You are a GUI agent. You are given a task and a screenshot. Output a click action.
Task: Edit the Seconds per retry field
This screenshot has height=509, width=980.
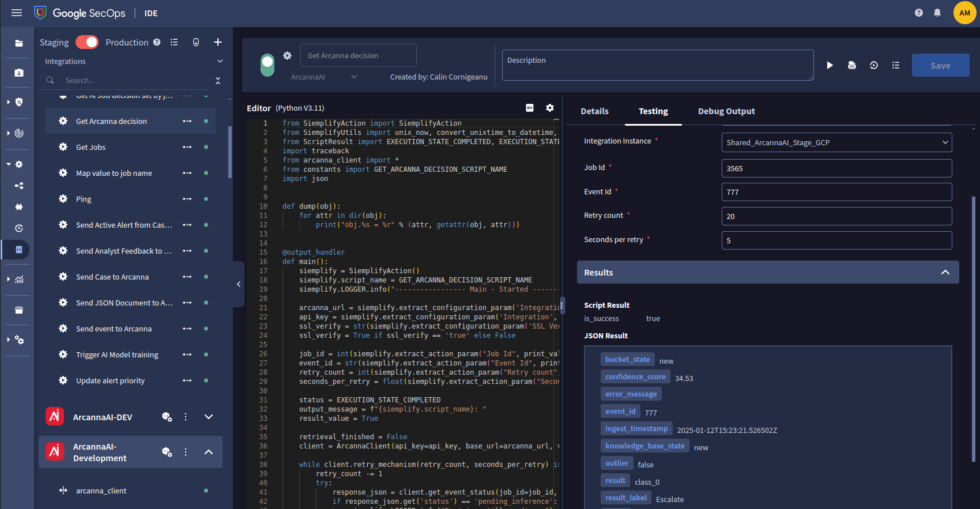click(836, 240)
